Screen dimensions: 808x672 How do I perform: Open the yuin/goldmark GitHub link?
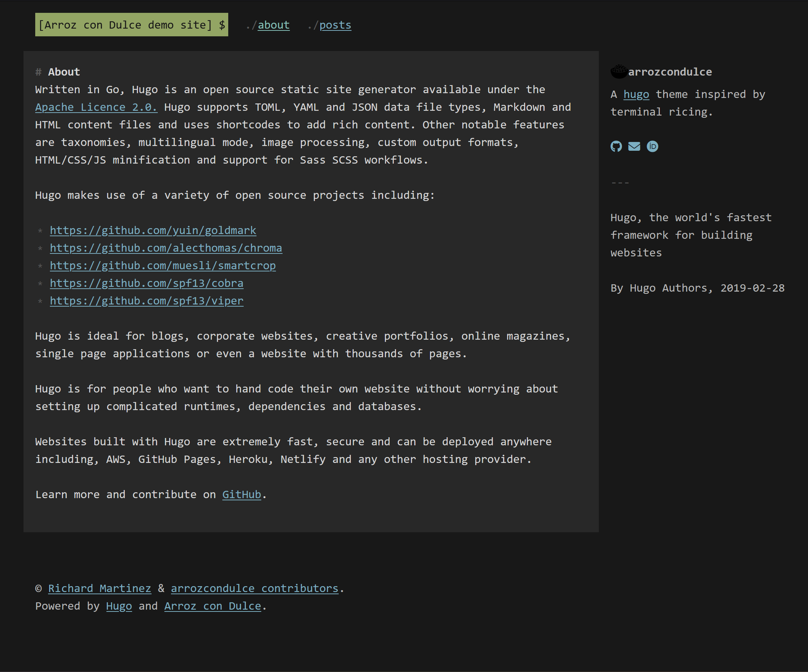(x=153, y=230)
